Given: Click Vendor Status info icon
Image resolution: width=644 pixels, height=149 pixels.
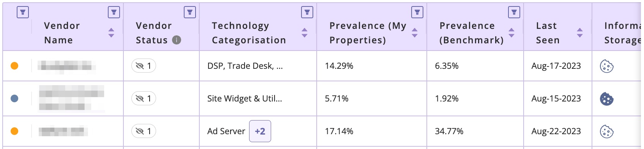Looking at the screenshot, I should (177, 40).
